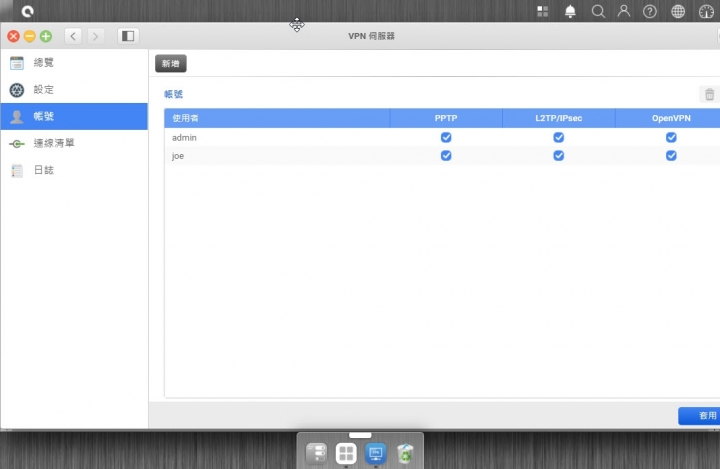The width and height of the screenshot is (720, 469).
Task: Open the language globe icon
Action: [x=678, y=11]
